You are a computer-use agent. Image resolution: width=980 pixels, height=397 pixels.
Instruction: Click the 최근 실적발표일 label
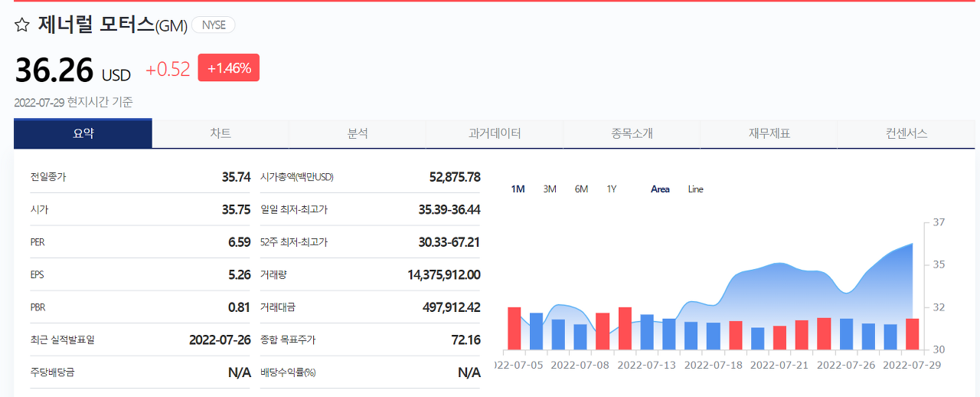(x=63, y=340)
